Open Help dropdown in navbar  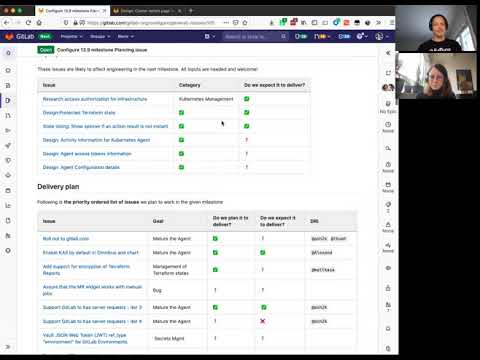click(x=362, y=36)
